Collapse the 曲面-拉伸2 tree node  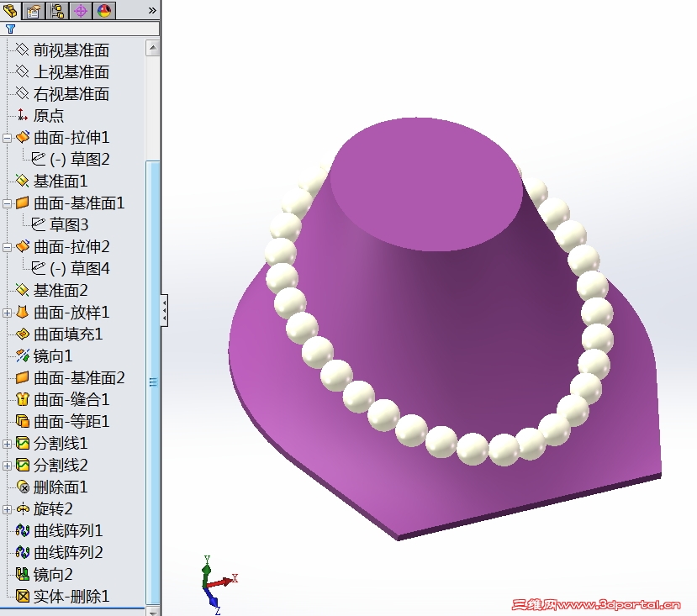[x=7, y=247]
